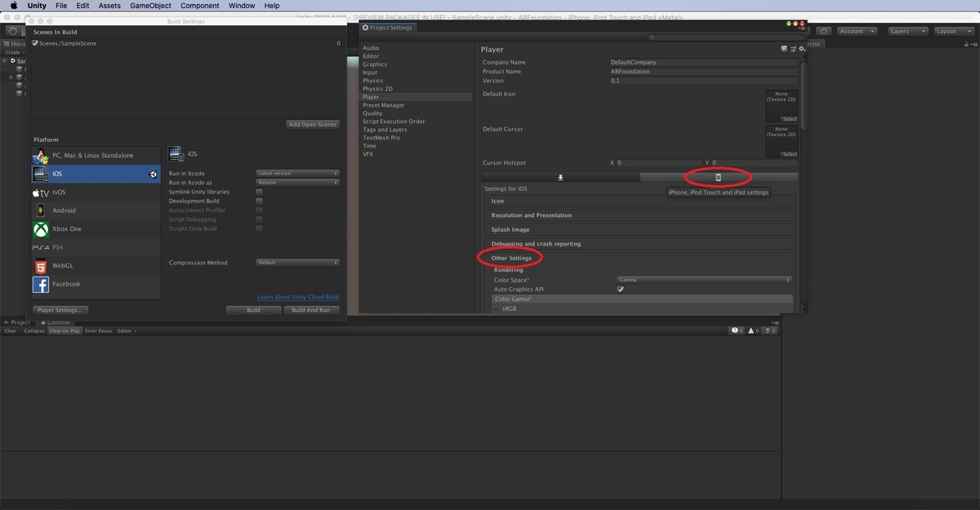This screenshot has height=510, width=980.
Task: Open the File menu
Action: click(x=61, y=6)
